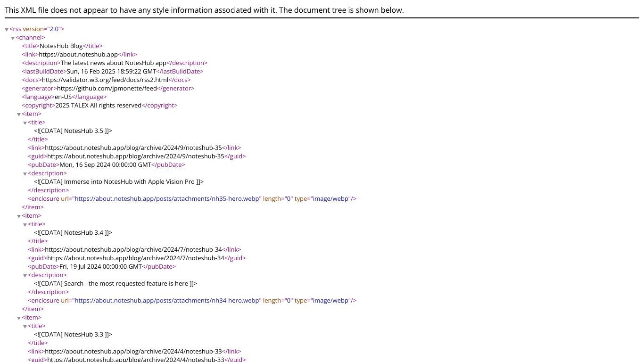Image resolution: width=644 pixels, height=362 pixels.
Task: Click the nh35-hero.webp enclosure line
Action: [192, 198]
